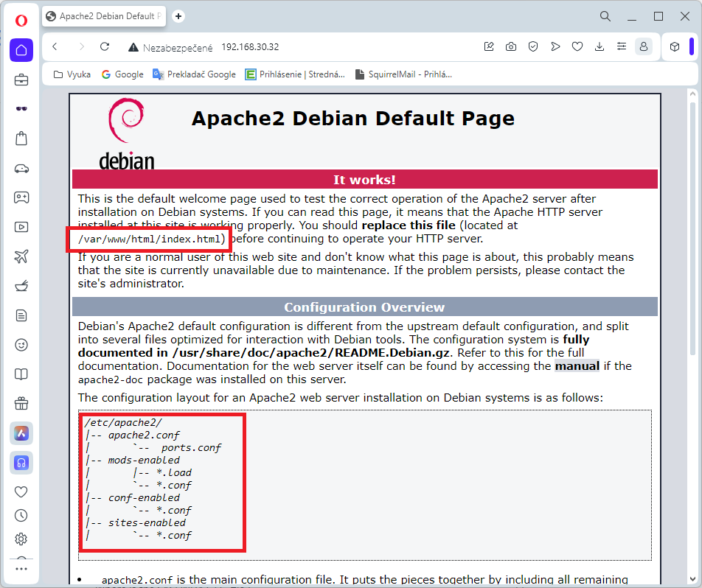Reload the current page
Image resolution: width=702 pixels, height=588 pixels.
pyautogui.click(x=105, y=47)
